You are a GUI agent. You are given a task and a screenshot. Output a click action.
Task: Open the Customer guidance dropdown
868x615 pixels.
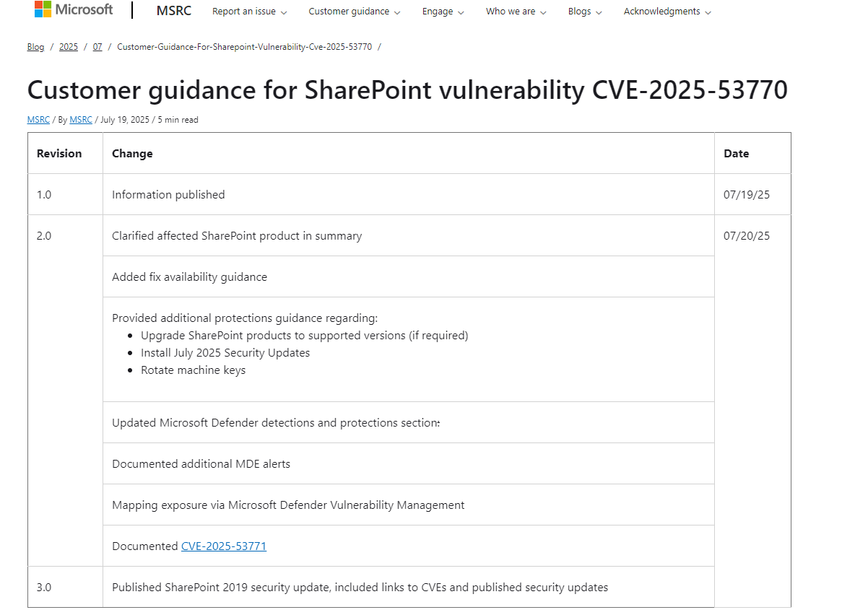pos(355,12)
